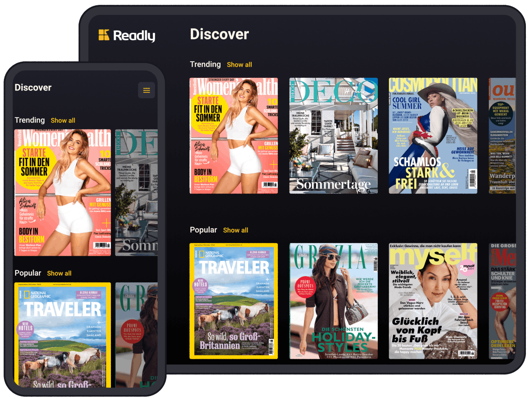Click the Popular label on the tablet
Image resolution: width=532 pixels, height=399 pixels.
(204, 230)
